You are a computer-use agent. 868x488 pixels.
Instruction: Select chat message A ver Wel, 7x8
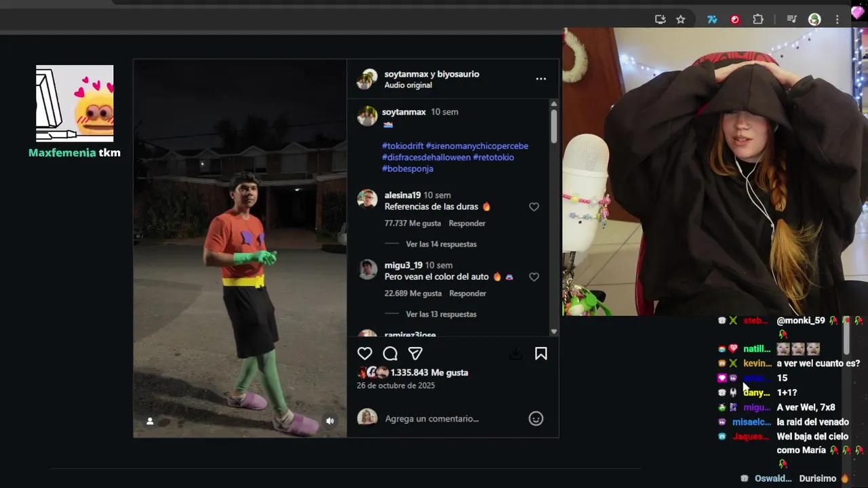click(806, 407)
